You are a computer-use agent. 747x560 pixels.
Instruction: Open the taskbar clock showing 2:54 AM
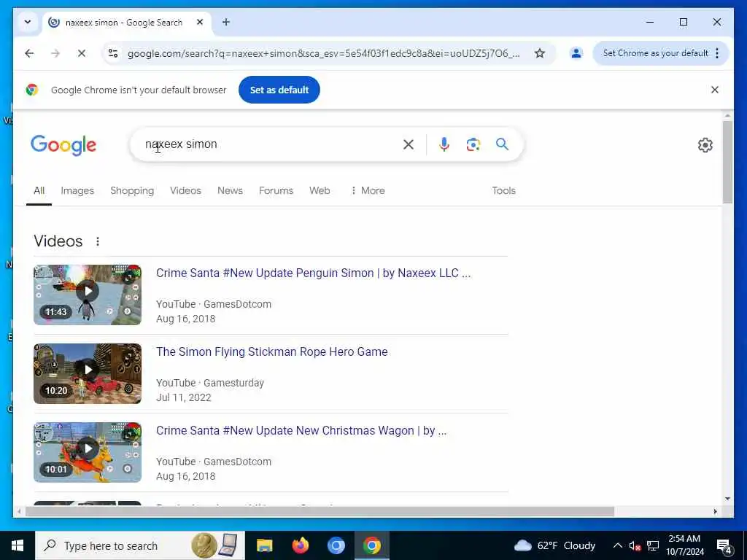point(684,545)
